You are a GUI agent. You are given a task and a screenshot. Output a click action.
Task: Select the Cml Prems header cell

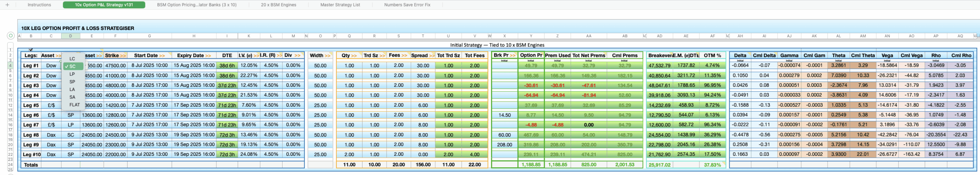(x=625, y=55)
